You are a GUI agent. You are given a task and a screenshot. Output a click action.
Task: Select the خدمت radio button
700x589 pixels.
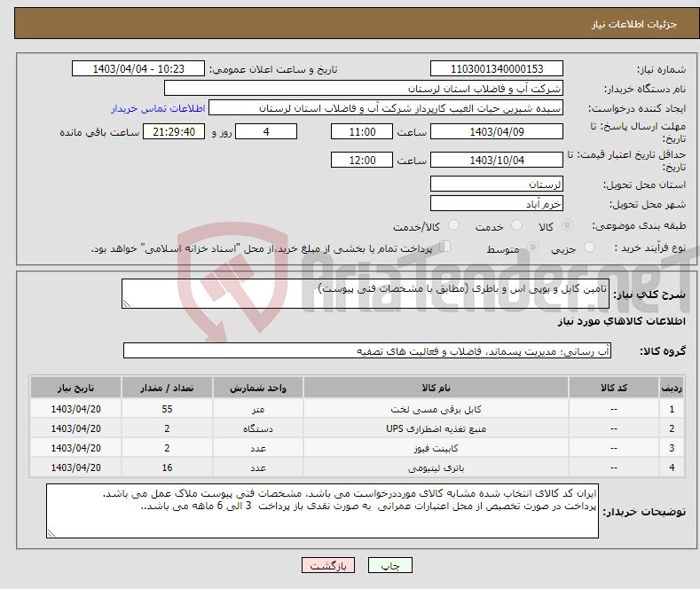coord(516,225)
